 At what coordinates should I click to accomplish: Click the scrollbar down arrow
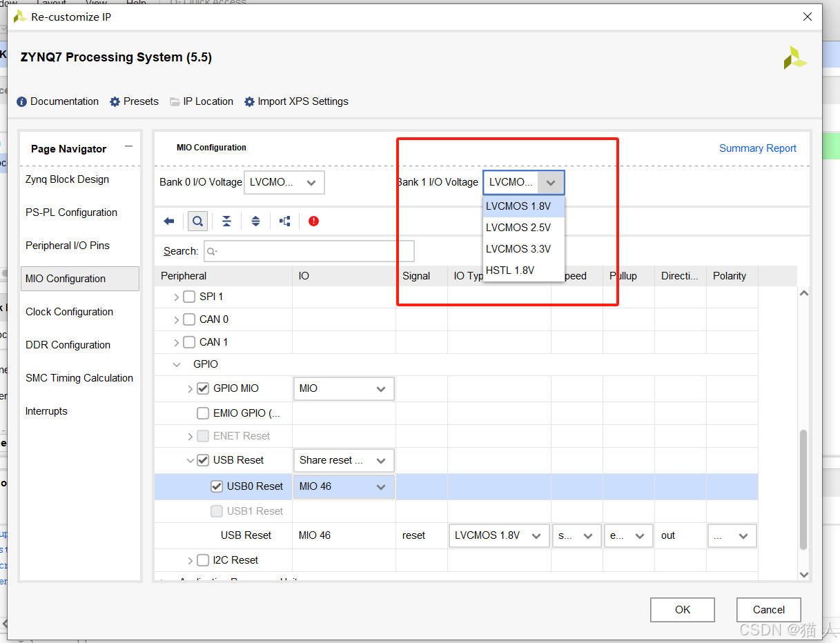click(803, 574)
